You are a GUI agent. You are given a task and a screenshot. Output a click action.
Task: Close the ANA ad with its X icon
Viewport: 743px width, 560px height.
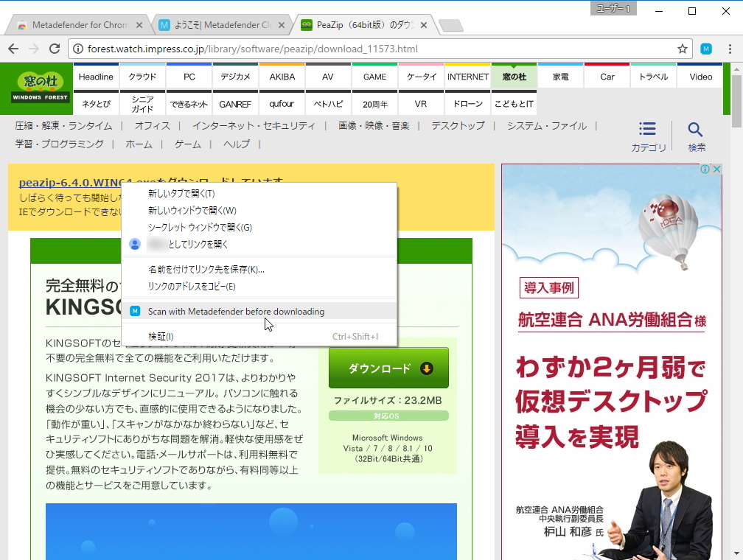point(716,169)
